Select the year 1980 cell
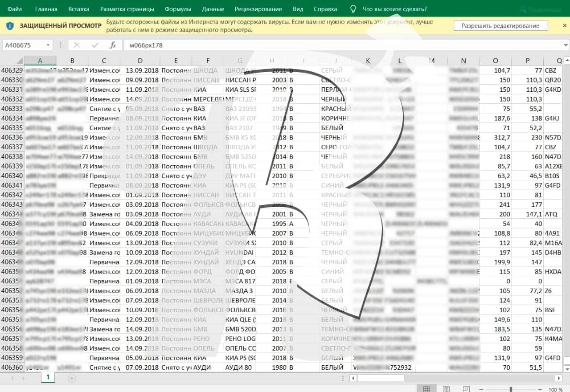 [x=272, y=367]
